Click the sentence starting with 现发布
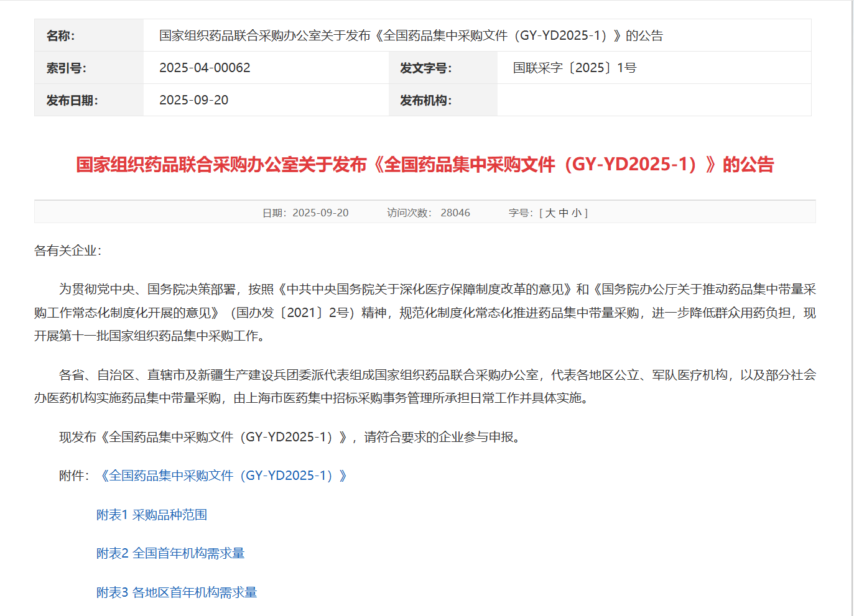The height and width of the screenshot is (616, 854). tap(289, 437)
